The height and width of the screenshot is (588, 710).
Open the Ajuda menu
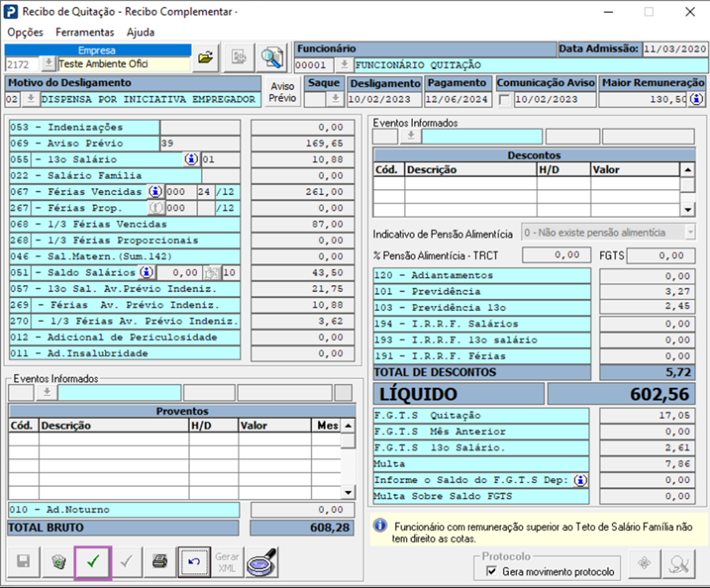[140, 33]
